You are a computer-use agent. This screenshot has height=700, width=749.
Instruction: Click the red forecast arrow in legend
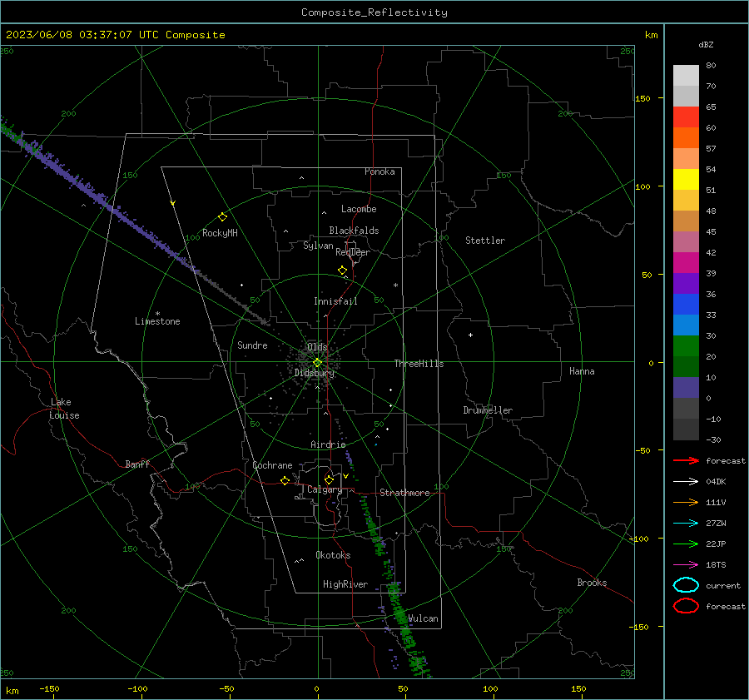pos(686,460)
